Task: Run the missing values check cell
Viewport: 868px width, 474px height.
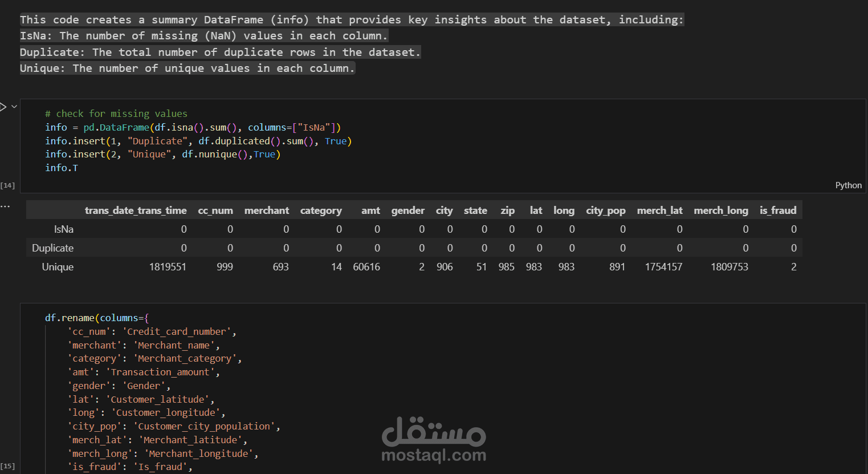Action: pos(3,107)
